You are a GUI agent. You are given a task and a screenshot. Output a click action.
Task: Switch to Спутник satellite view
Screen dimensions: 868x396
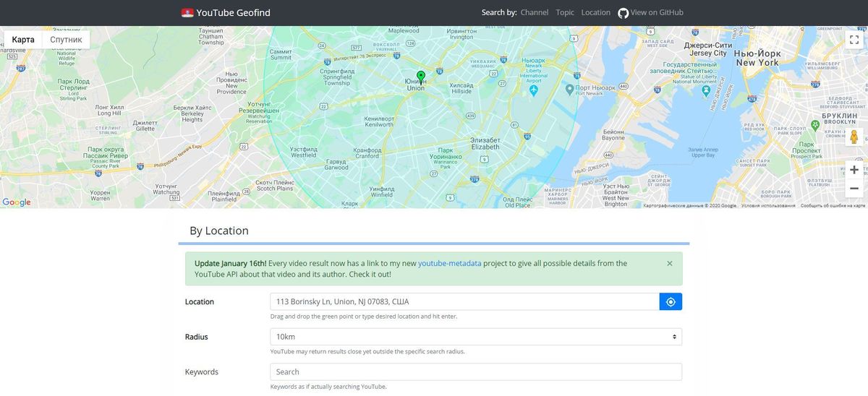click(66, 40)
